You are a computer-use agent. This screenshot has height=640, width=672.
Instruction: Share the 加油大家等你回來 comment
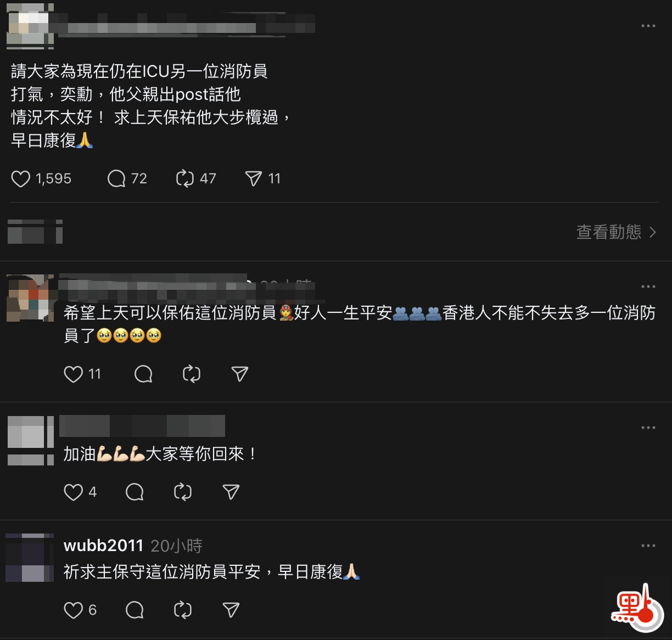[x=231, y=492]
